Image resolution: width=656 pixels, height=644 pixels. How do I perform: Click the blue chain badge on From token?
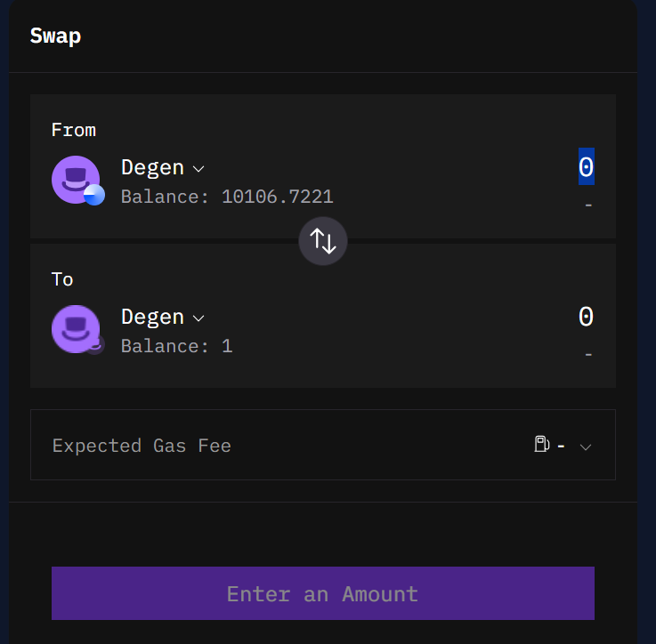tap(94, 195)
